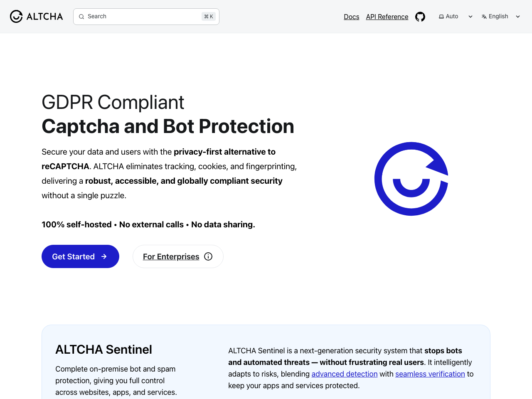Viewport: 532px width, 399px height.
Task: Click the large blue ALTCHA emblem
Action: (411, 179)
